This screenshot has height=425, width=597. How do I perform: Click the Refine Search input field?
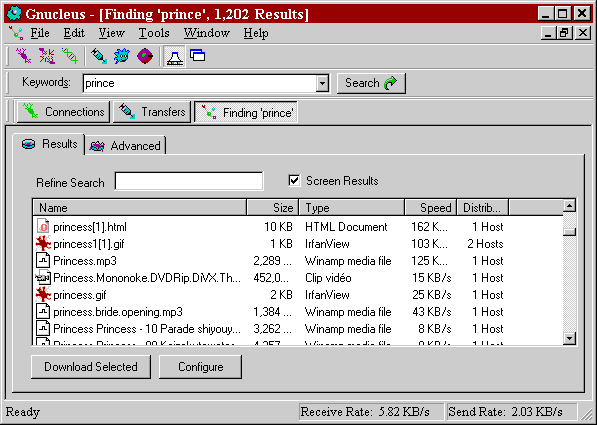coord(189,181)
